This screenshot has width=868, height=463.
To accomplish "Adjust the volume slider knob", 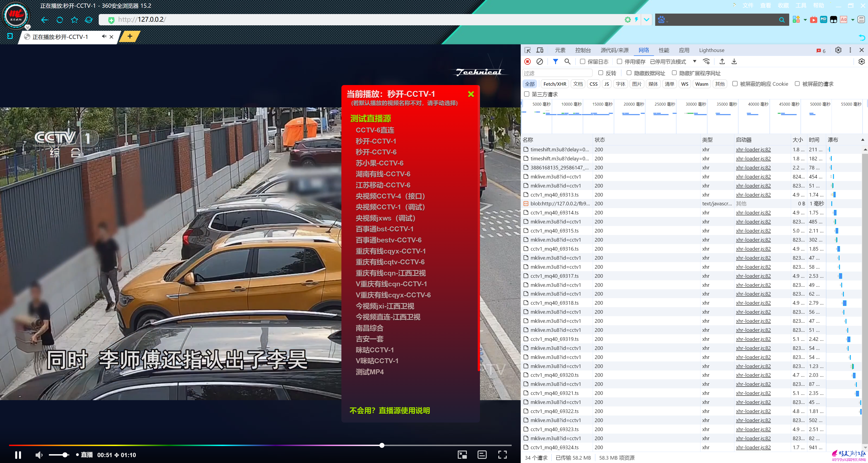I will pos(65,455).
